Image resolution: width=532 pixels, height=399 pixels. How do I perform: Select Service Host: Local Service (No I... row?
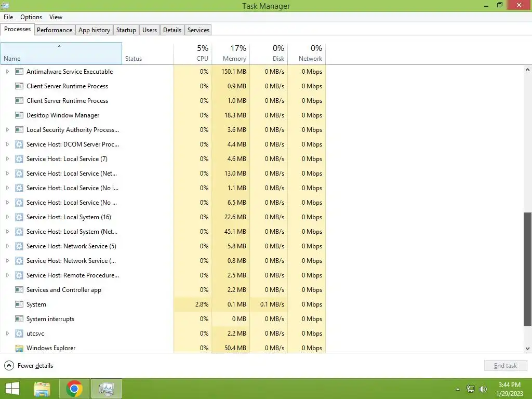pyautogui.click(x=163, y=188)
